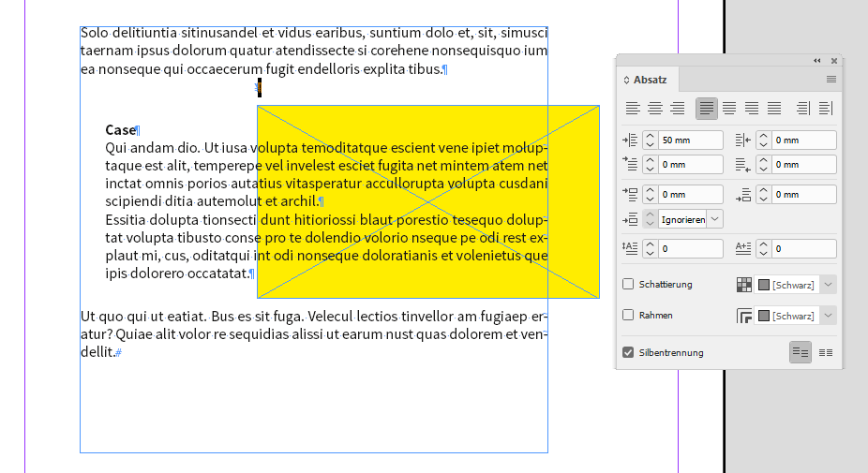This screenshot has width=868, height=473.
Task: Click the space before input field
Action: pos(690,194)
